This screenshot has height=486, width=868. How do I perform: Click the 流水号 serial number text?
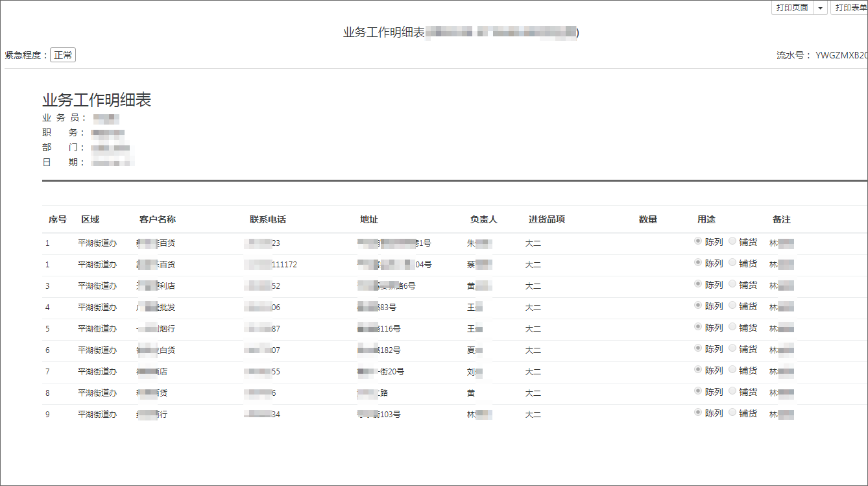click(x=822, y=55)
